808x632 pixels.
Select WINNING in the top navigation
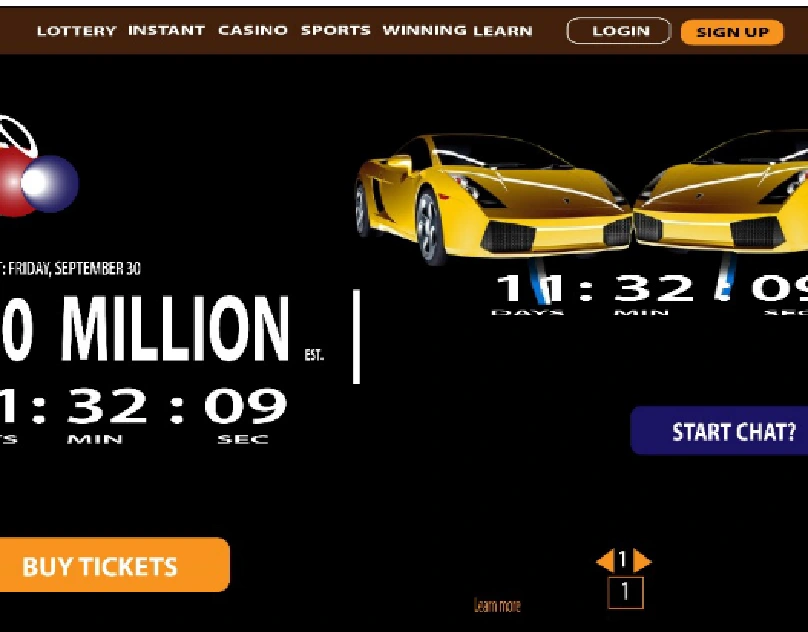[x=424, y=30]
